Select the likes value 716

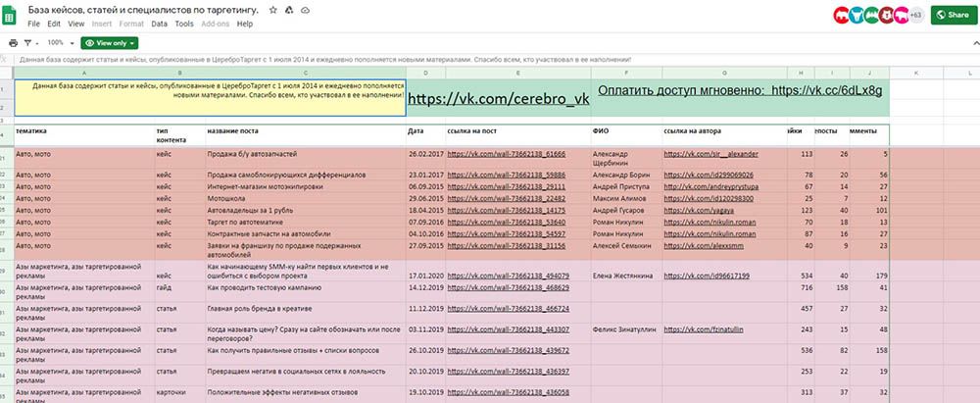801,291
